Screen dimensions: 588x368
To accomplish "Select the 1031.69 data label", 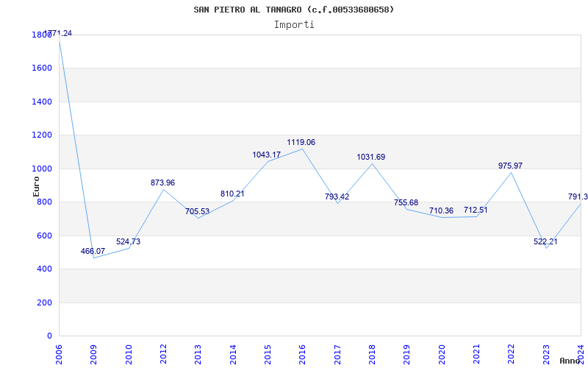I will pos(371,157).
